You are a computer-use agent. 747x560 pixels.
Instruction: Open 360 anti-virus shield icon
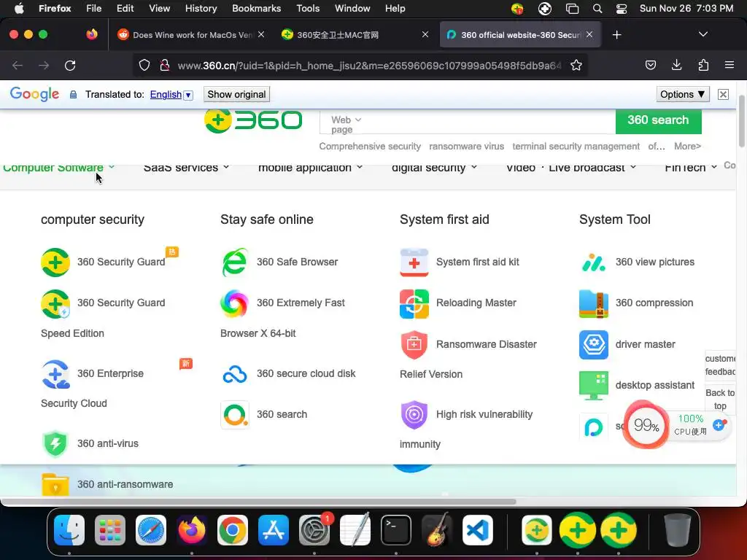point(55,444)
